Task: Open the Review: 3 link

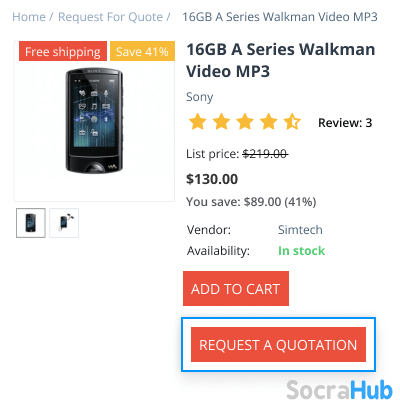Action: coord(345,123)
